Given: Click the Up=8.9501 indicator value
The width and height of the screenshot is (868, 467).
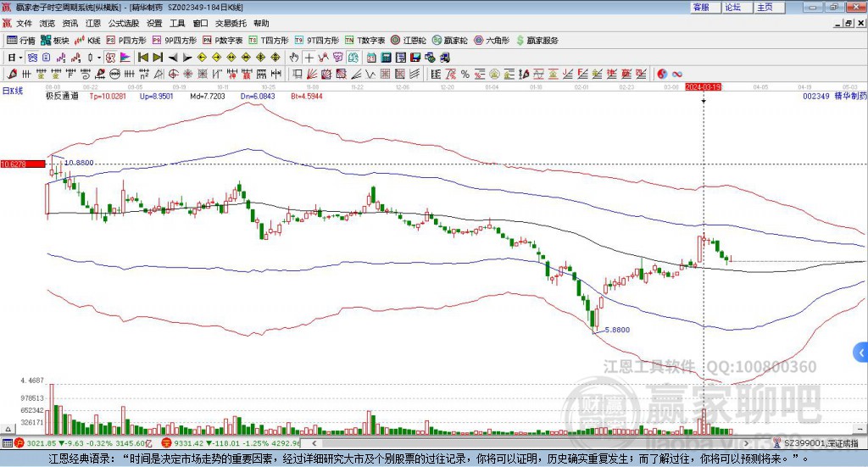Looking at the screenshot, I should [x=156, y=96].
